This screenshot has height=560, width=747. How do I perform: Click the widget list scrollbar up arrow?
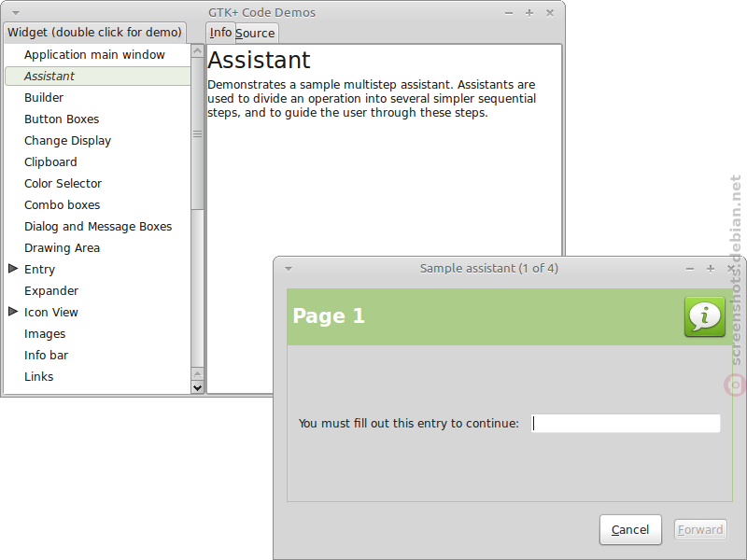pos(197,50)
